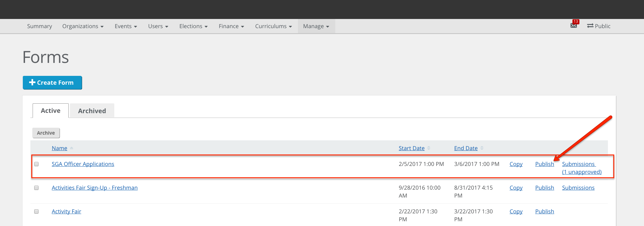The width and height of the screenshot is (644, 226).
Task: Select the Active tab
Action: (x=51, y=111)
